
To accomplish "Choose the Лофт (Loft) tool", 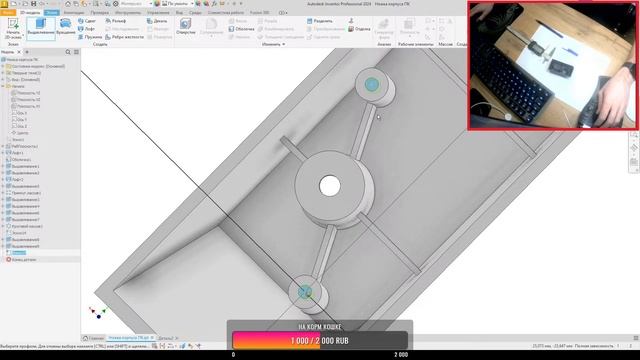I will pos(86,29).
